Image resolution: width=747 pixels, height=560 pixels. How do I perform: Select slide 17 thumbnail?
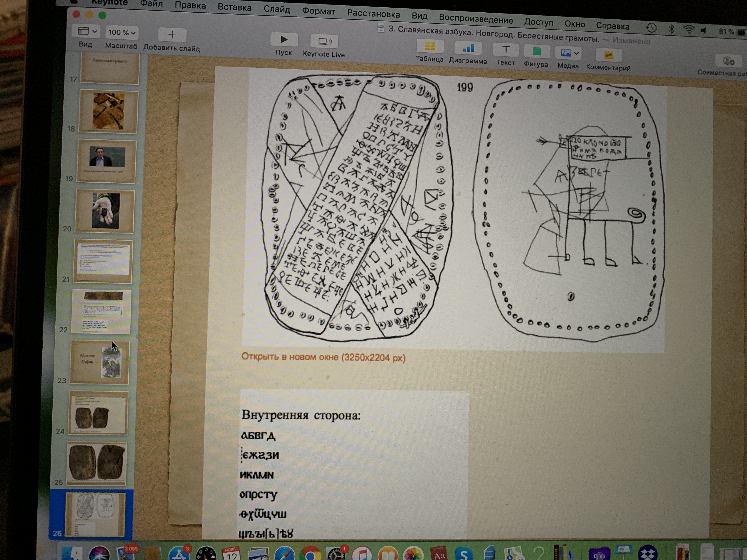click(x=110, y=69)
